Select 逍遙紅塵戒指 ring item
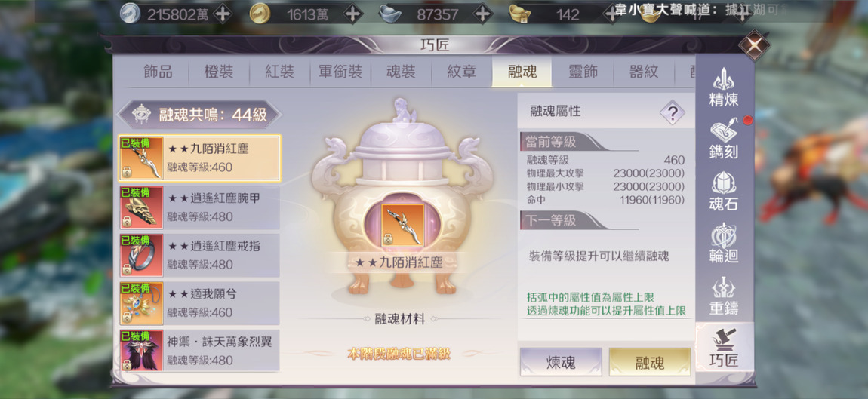This screenshot has height=399, width=868. 199,255
